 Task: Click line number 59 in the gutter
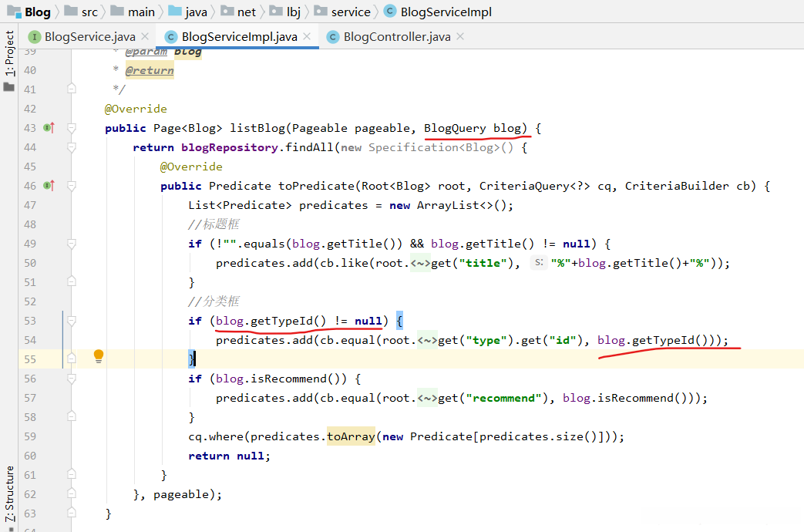(x=29, y=436)
